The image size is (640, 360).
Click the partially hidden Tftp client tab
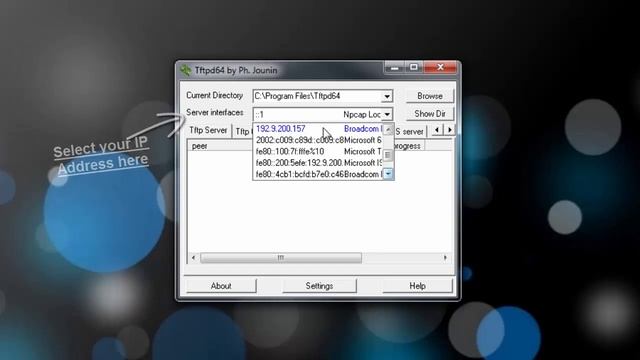pos(243,131)
